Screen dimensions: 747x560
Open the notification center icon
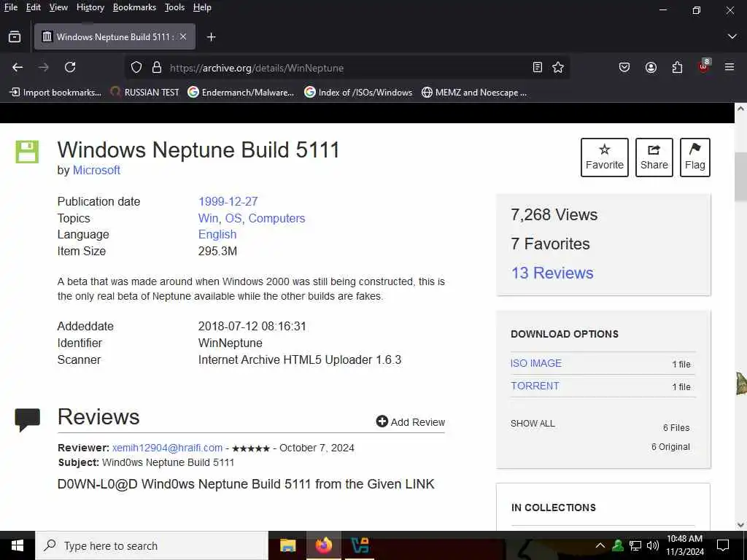point(723,545)
